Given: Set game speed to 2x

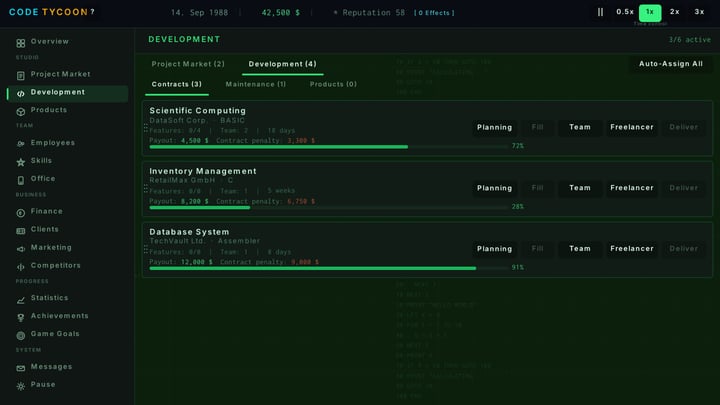Looking at the screenshot, I should click(675, 12).
